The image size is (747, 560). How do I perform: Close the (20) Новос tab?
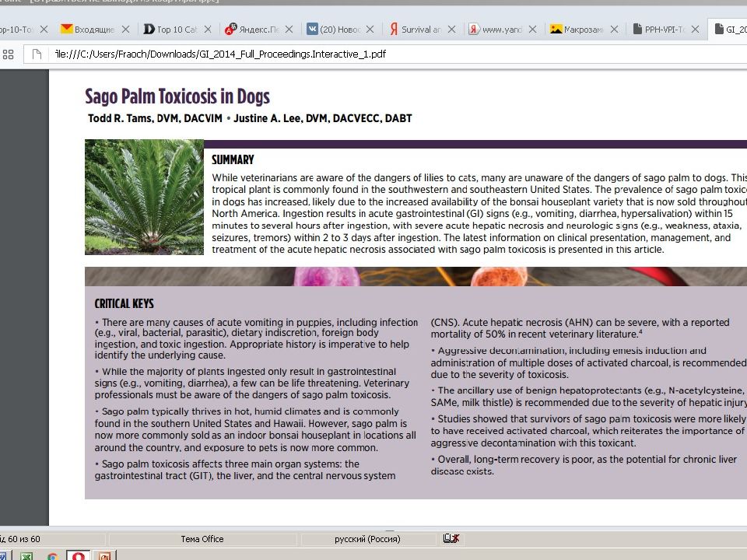pos(370,30)
